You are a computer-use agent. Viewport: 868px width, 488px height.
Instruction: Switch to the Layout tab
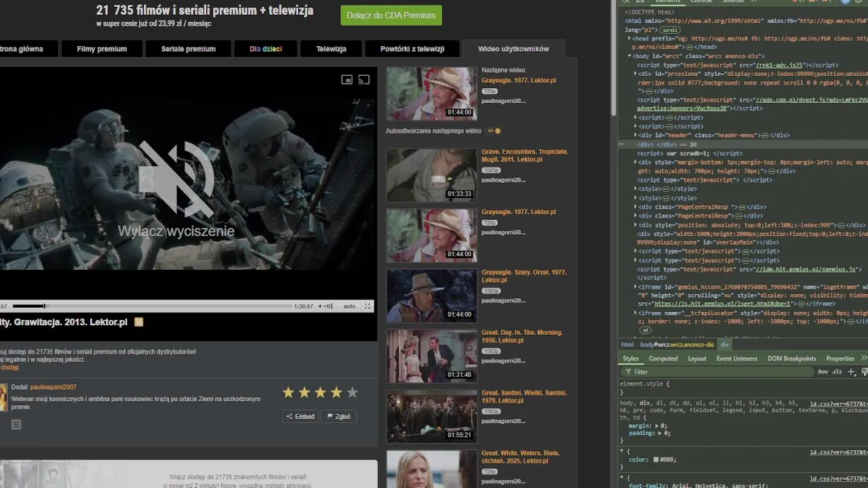pyautogui.click(x=697, y=359)
